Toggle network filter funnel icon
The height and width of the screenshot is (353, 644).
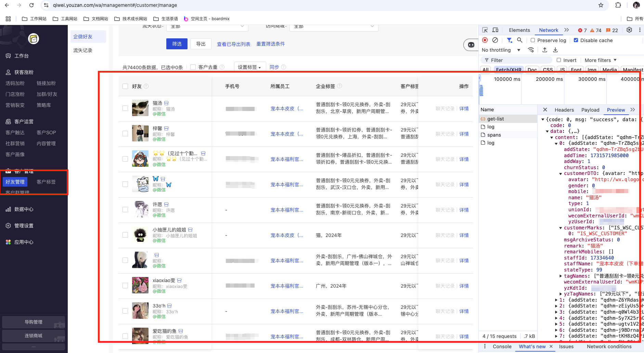(510, 40)
